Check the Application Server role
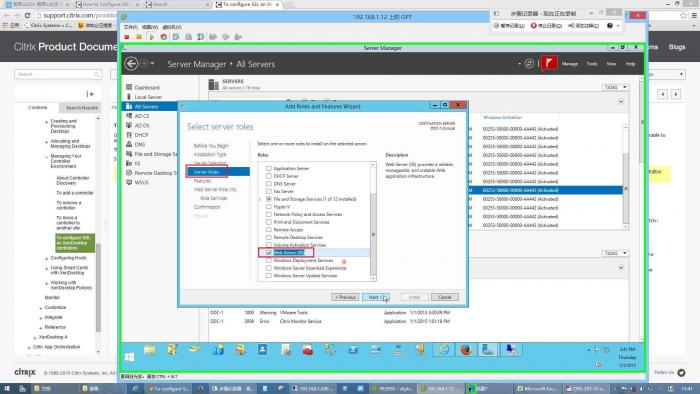Viewport: 700px width, 394px height. point(269,168)
